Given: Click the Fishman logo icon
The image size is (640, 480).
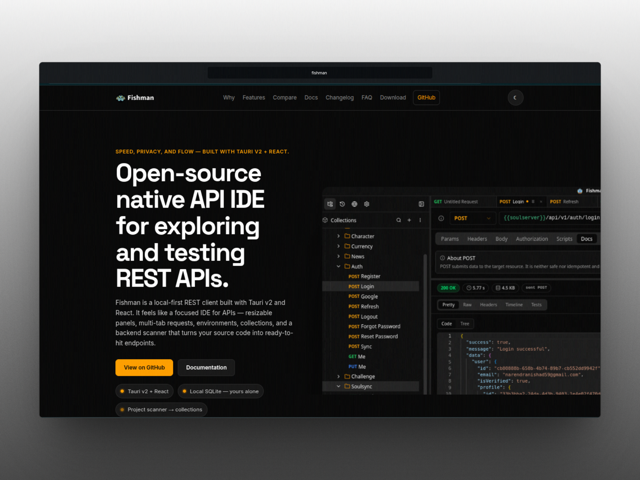Looking at the screenshot, I should coord(120,98).
